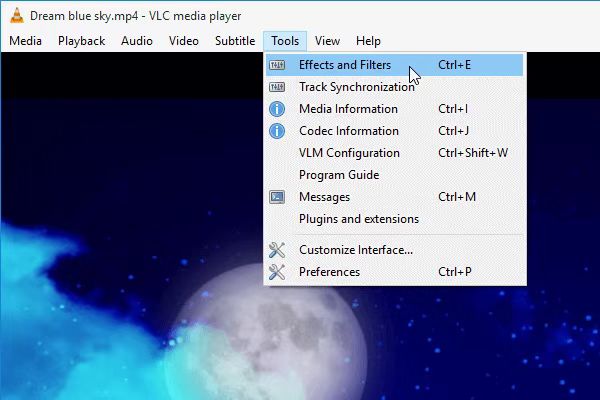Viewport: 600px width, 400px height.
Task: Click the title text Dream blue sky.mp4
Action: (x=84, y=16)
